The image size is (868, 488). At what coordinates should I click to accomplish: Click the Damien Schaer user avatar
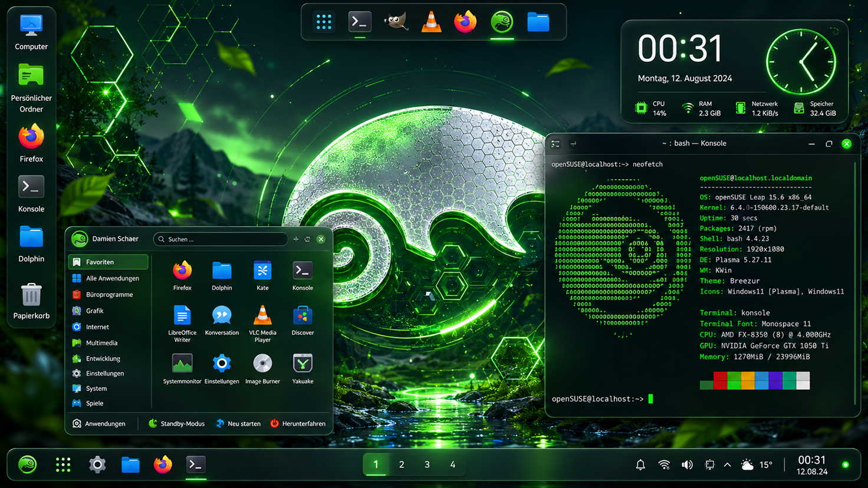tap(79, 239)
